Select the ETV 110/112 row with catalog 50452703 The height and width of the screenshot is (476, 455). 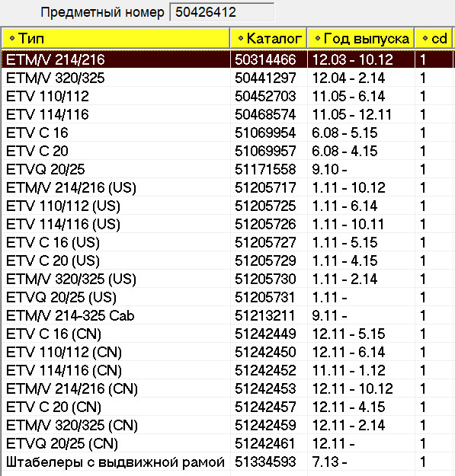227,96
